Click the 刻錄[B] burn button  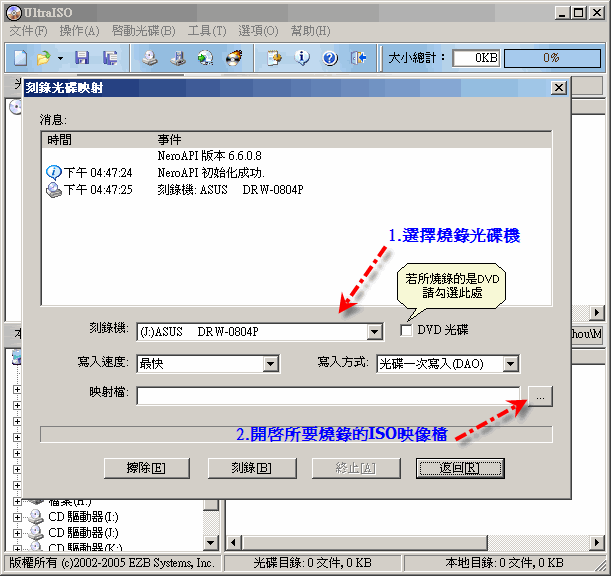pyautogui.click(x=252, y=468)
